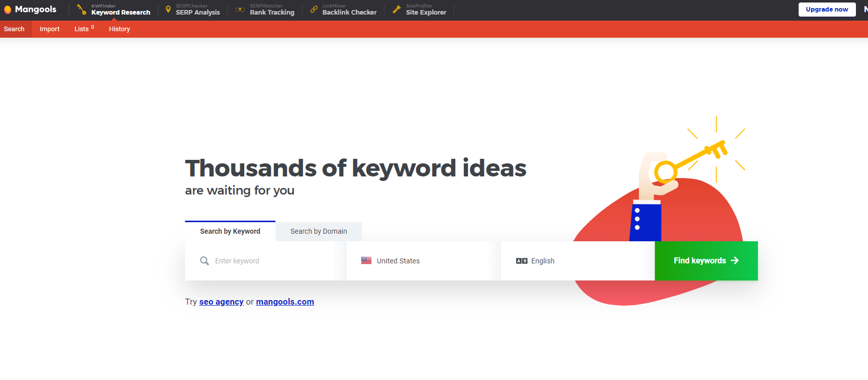Open the Keyword Research tool
Screen dimensions: 868x380
(x=121, y=12)
